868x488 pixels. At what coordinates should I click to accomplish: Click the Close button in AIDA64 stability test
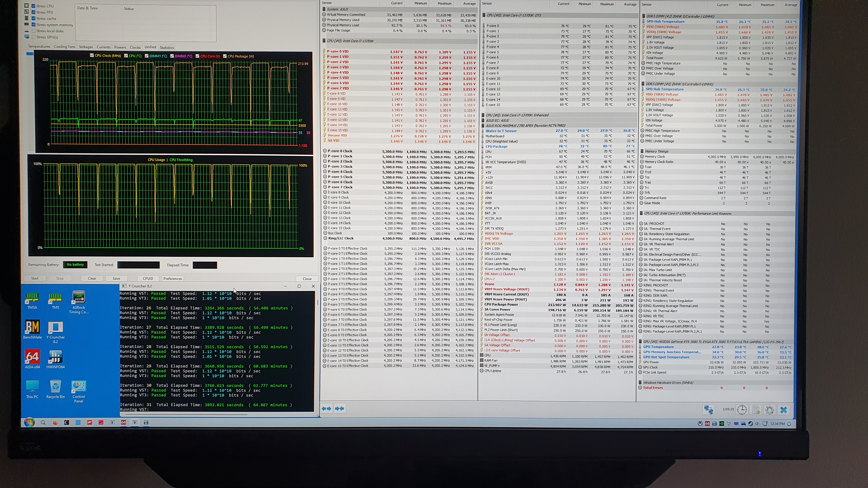click(x=307, y=278)
